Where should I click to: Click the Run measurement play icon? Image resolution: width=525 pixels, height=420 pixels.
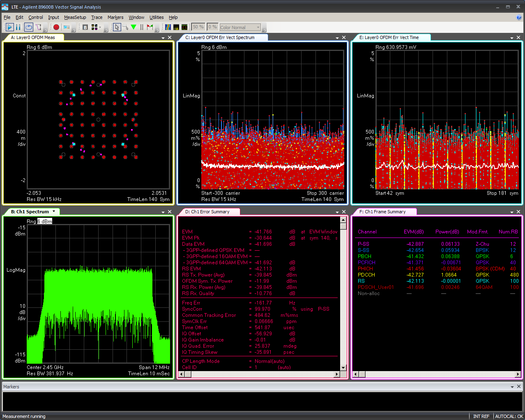[9, 27]
